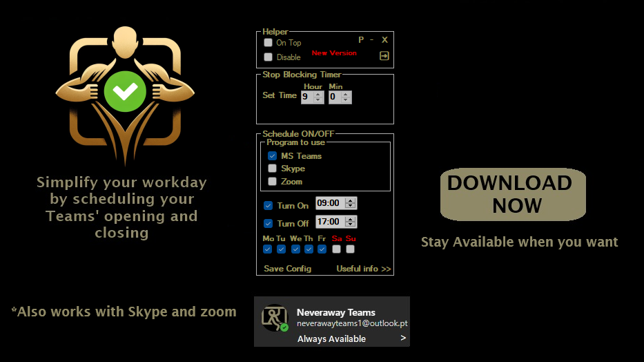Uncheck the Friday checkbox

(x=322, y=249)
